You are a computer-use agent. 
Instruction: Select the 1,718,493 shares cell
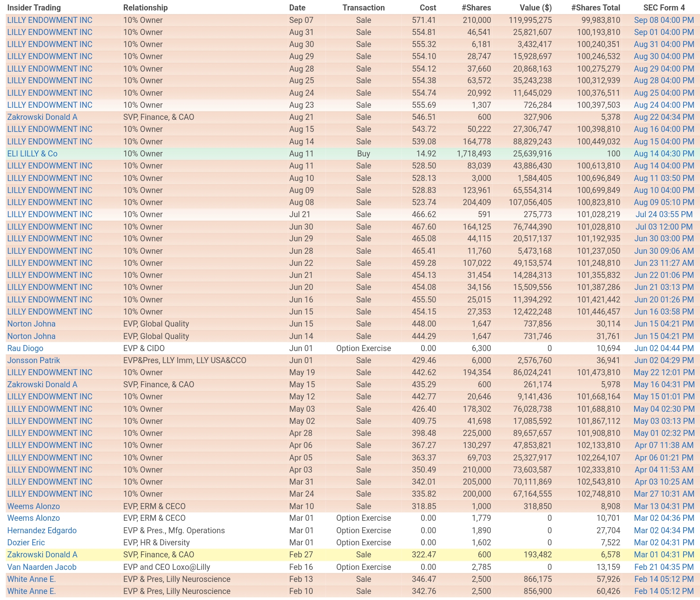pyautogui.click(x=474, y=154)
